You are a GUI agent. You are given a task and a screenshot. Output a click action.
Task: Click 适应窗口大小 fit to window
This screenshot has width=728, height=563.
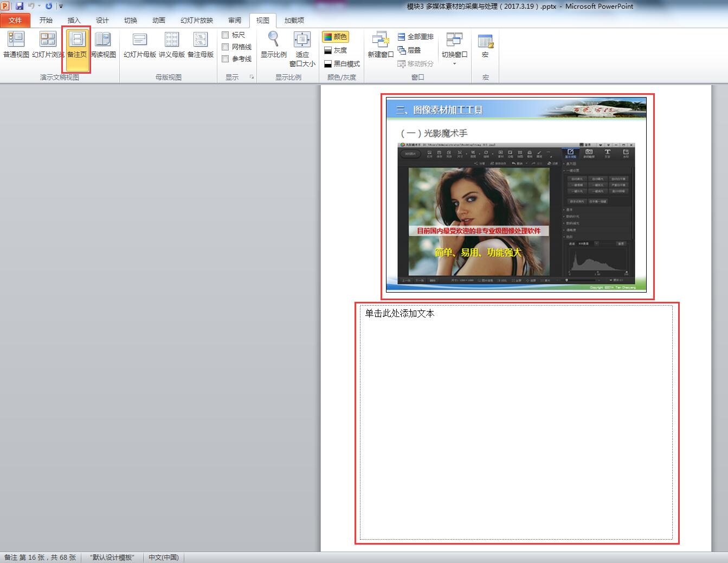pos(302,49)
